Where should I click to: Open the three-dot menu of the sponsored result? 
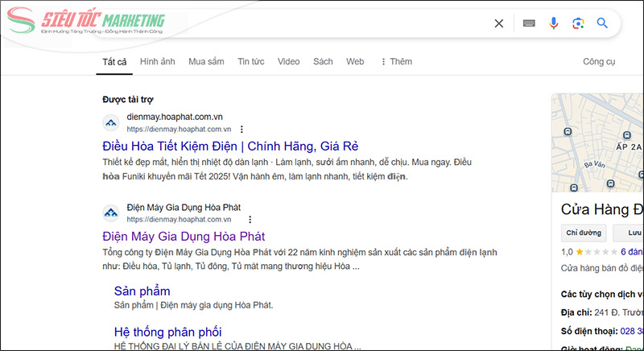click(242, 130)
